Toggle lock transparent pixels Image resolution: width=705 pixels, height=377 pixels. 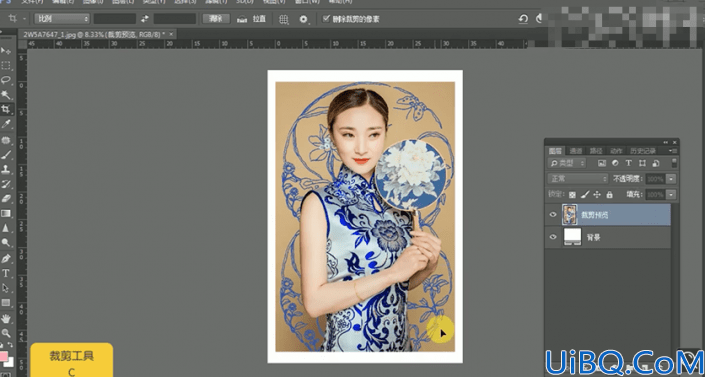click(x=572, y=195)
